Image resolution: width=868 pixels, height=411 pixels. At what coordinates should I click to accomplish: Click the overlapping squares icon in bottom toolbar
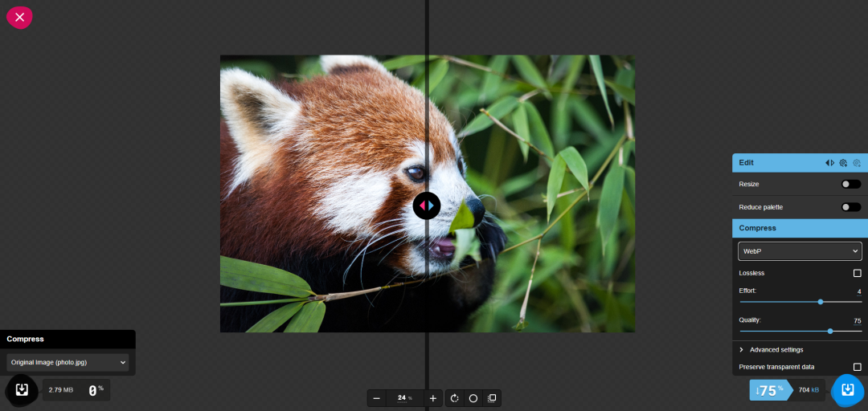(492, 398)
